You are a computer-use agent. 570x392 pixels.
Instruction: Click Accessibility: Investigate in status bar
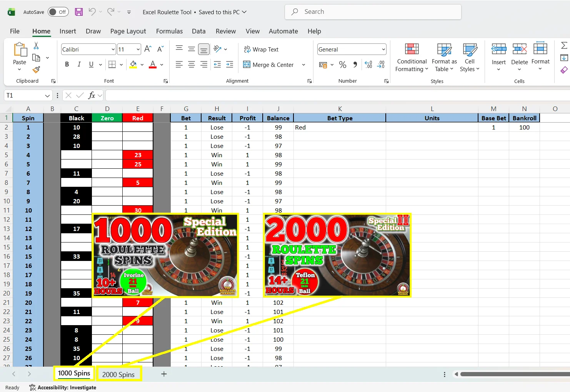[x=63, y=387]
